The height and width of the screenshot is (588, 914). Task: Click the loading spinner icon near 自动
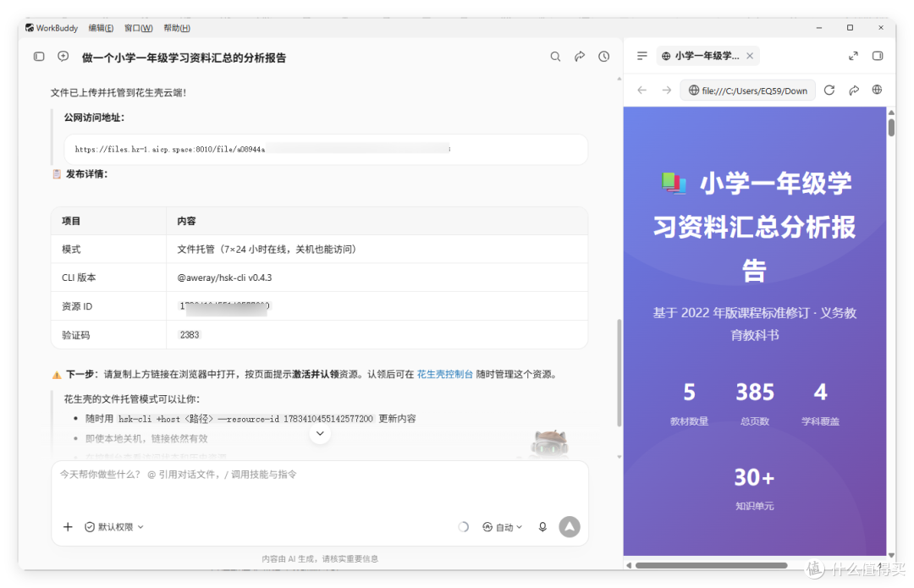pyautogui.click(x=463, y=527)
